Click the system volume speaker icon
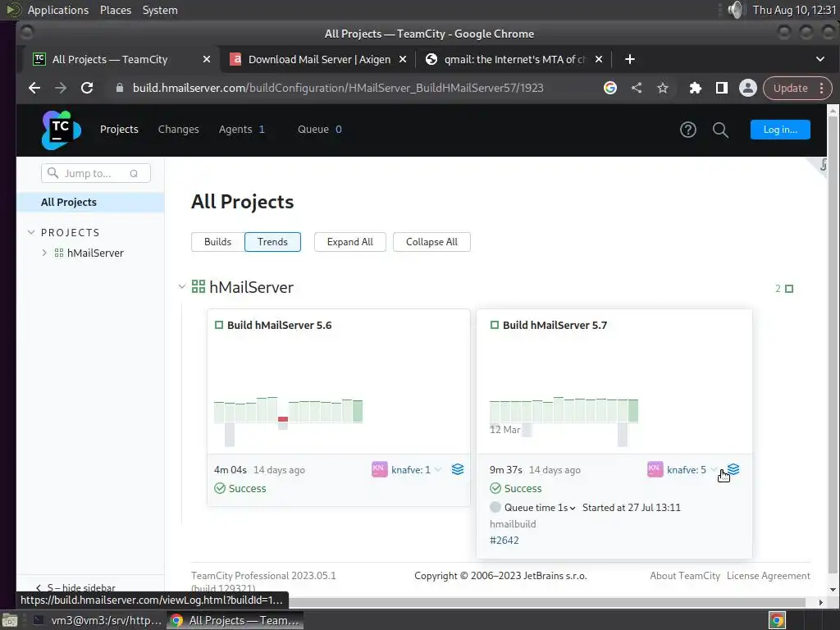 [x=736, y=10]
